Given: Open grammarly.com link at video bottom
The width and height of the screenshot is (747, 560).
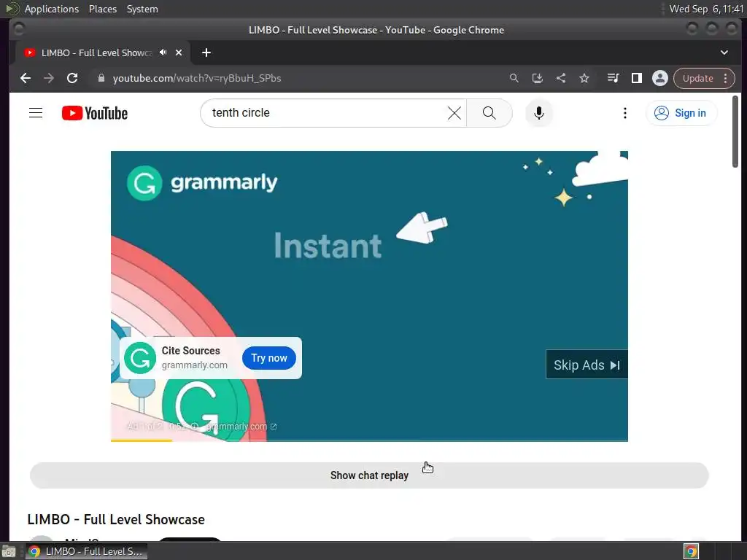Looking at the screenshot, I should coord(241,426).
